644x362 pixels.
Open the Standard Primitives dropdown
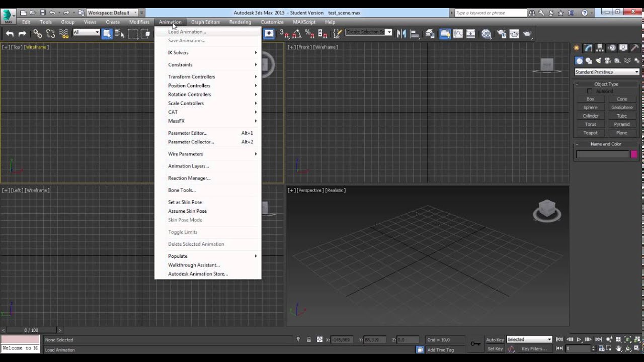[607, 72]
